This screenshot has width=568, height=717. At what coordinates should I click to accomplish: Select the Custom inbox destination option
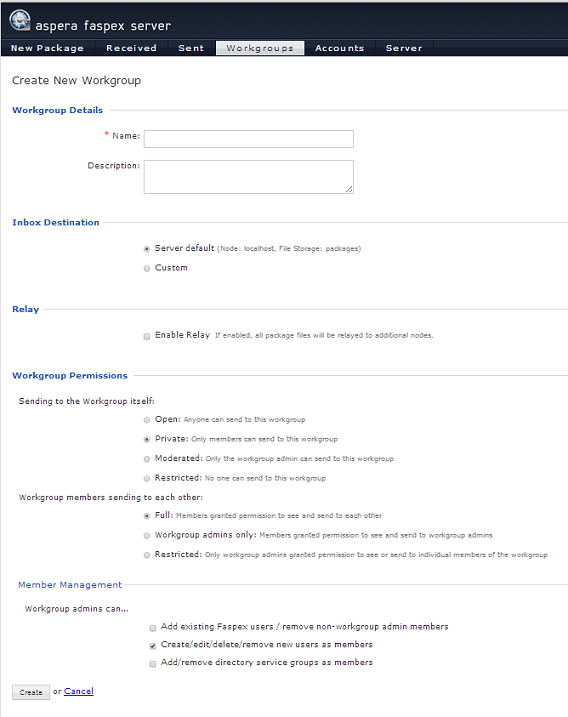147,268
